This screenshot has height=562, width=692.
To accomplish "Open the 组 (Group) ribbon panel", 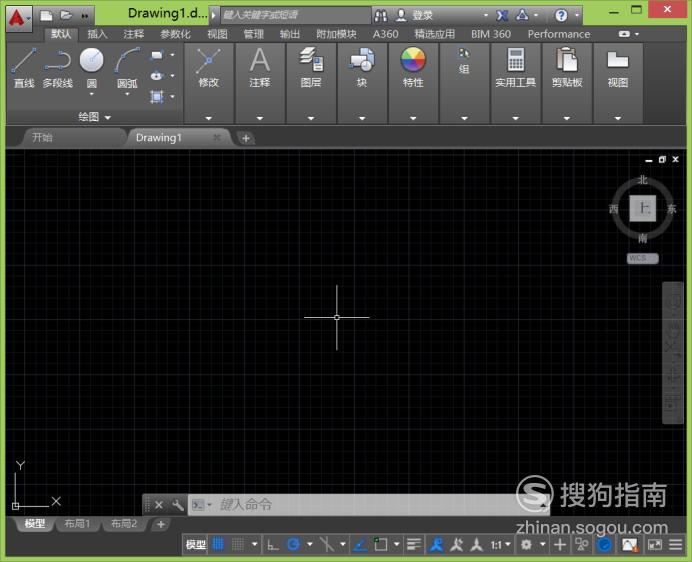I will [x=464, y=83].
